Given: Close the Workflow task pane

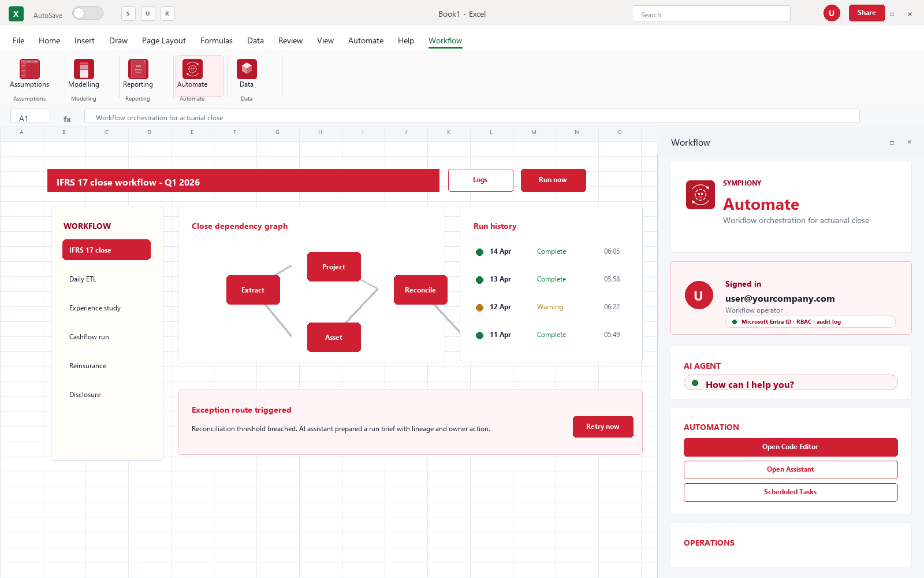Looking at the screenshot, I should pyautogui.click(x=909, y=142).
